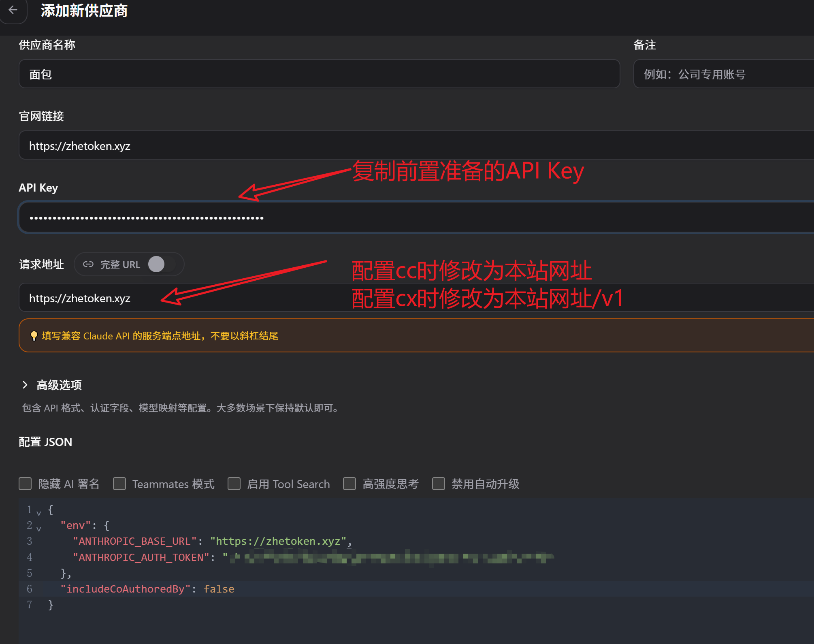Go back with the left arrow button
This screenshot has width=814, height=644.
(13, 10)
